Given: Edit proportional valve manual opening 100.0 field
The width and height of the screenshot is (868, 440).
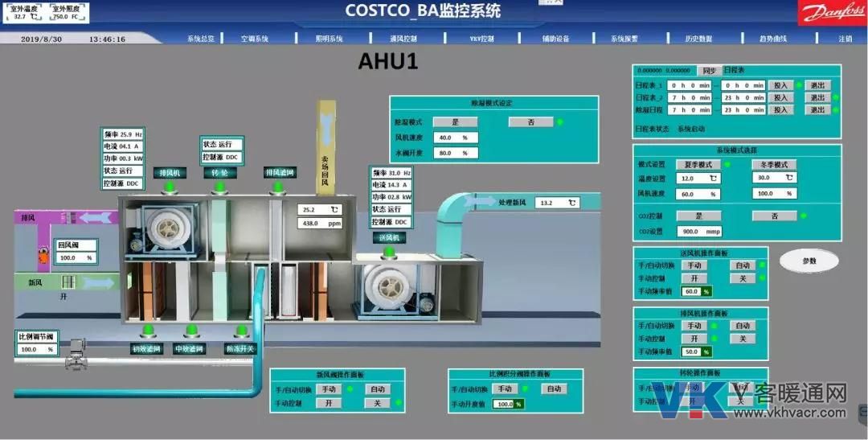Looking at the screenshot, I should coord(508,404).
